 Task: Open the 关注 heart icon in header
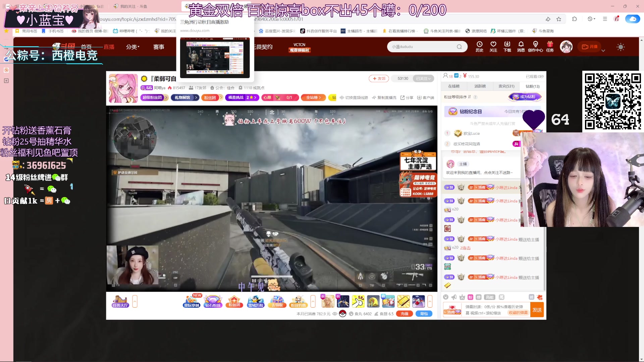pyautogui.click(x=493, y=47)
